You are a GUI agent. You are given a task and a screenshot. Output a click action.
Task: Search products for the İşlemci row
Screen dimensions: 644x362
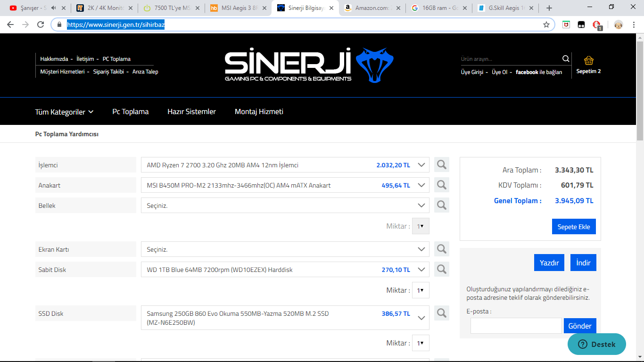[442, 165]
